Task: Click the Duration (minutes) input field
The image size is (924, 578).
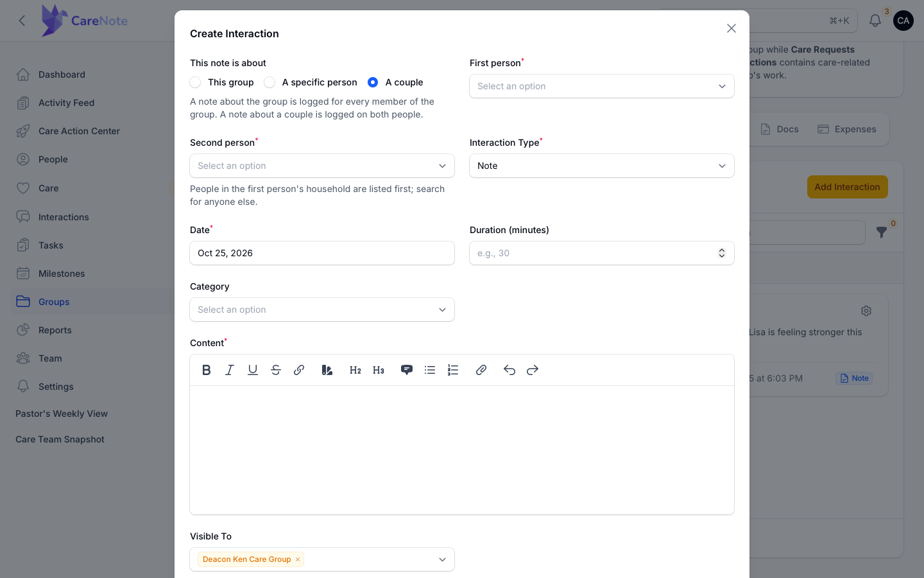Action: (602, 253)
